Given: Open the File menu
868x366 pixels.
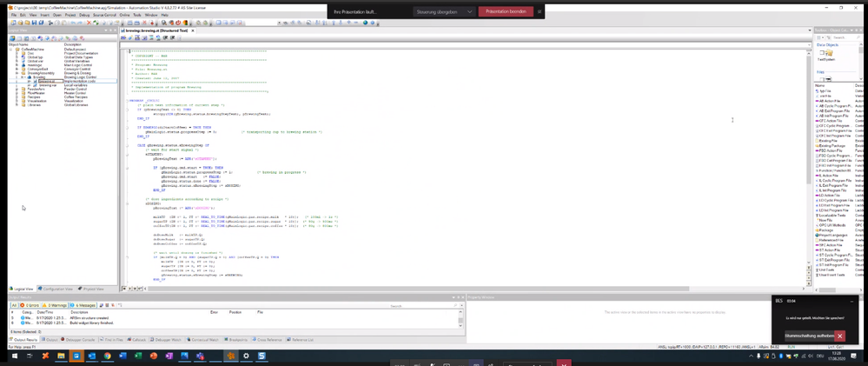Looking at the screenshot, I should [14, 15].
